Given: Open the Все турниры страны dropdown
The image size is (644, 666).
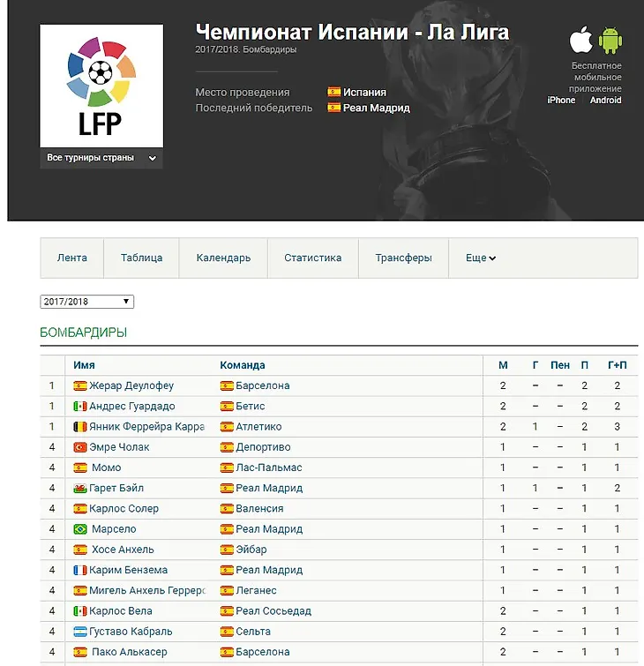Looking at the screenshot, I should (101, 158).
